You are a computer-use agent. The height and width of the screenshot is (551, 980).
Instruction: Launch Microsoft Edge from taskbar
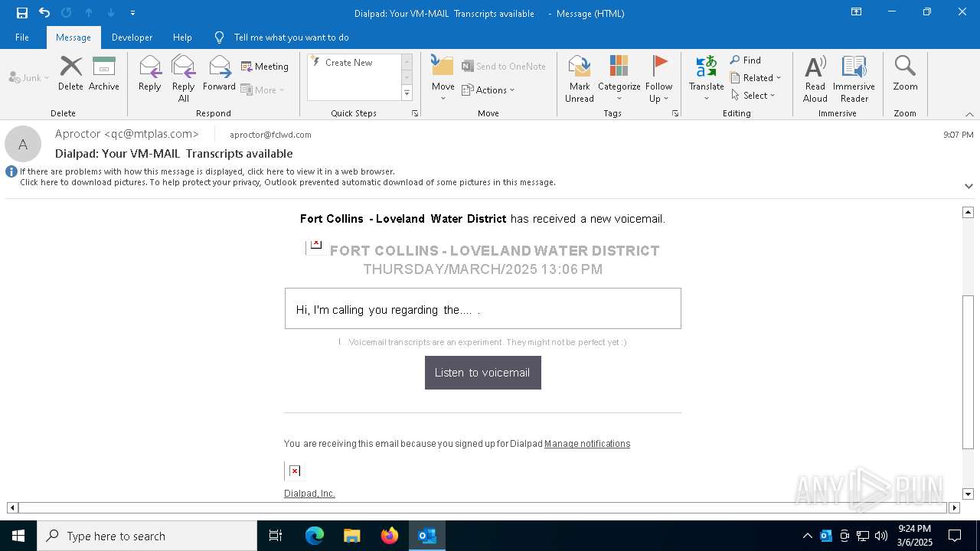click(315, 536)
